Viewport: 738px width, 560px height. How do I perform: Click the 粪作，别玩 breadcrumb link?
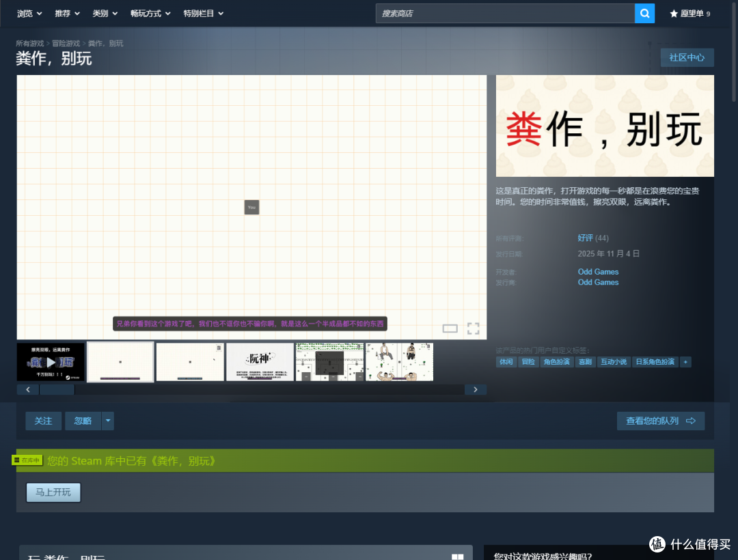click(x=105, y=43)
